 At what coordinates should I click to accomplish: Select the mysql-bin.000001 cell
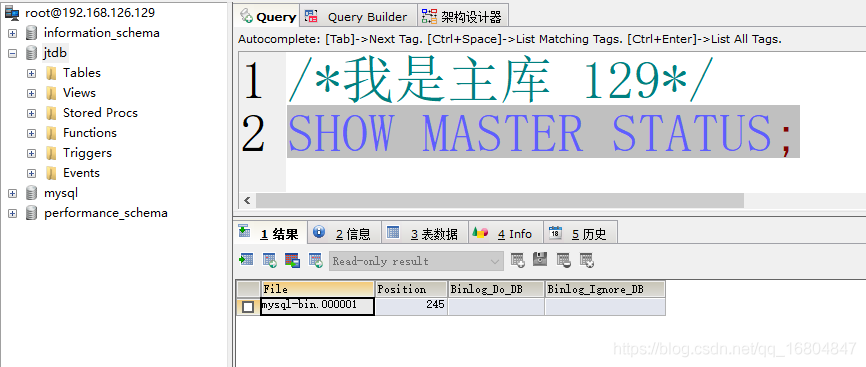[x=317, y=306]
